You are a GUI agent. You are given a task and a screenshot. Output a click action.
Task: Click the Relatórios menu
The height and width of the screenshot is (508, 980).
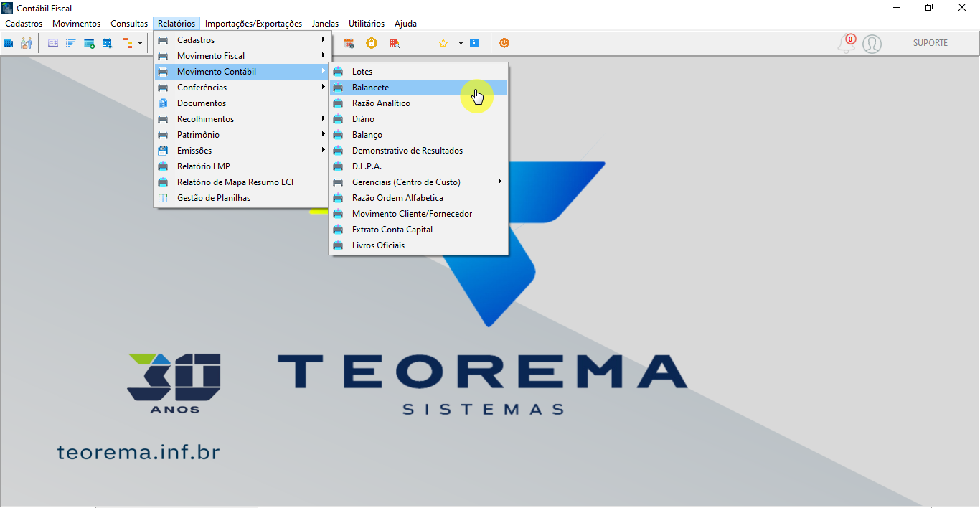pyautogui.click(x=176, y=24)
